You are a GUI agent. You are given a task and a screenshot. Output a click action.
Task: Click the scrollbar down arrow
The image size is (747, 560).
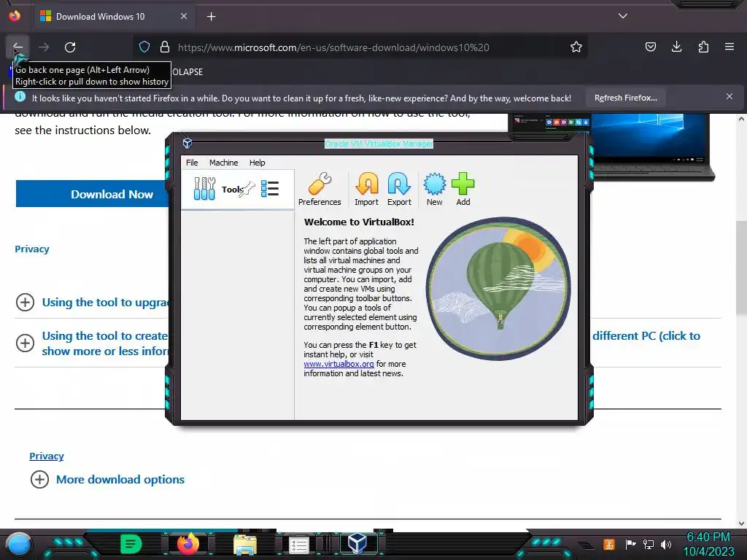point(741,524)
